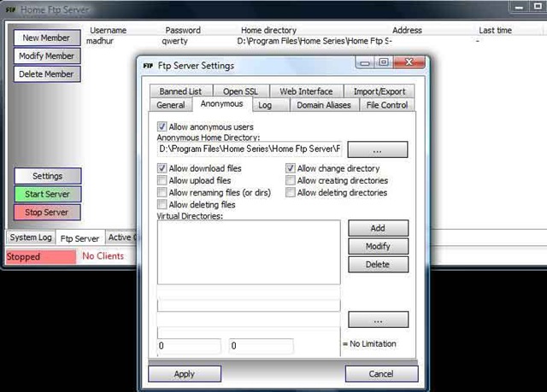Select the Ftp Server tab in the main window

tap(79, 238)
